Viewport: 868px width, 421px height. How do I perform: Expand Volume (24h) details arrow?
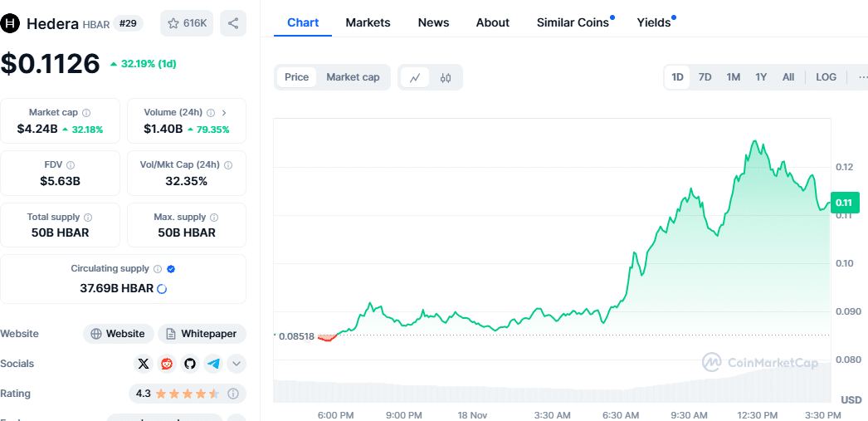click(224, 113)
